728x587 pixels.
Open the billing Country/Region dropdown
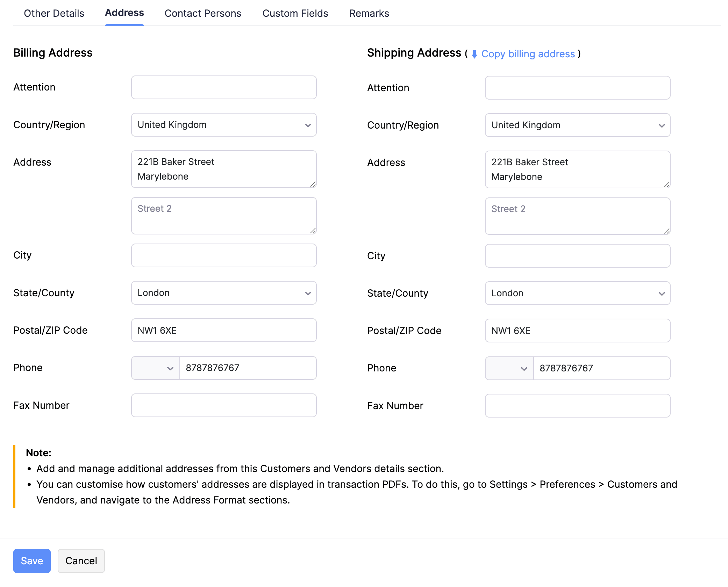224,125
